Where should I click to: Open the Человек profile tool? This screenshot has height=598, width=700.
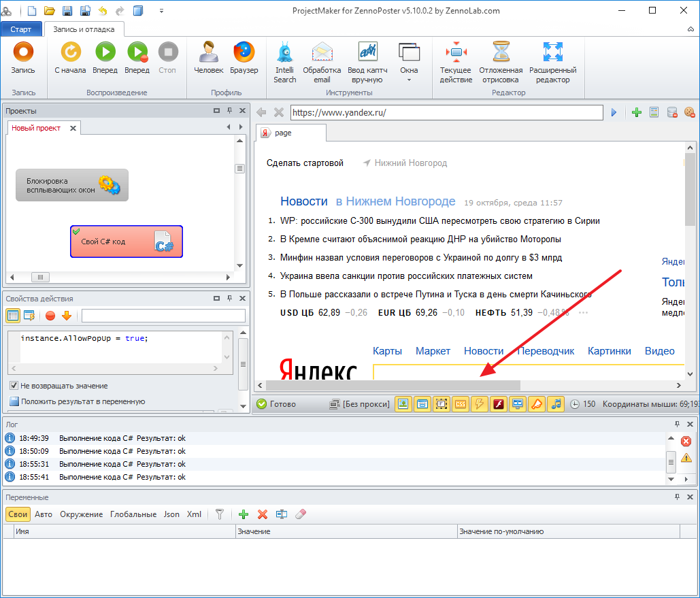tap(208, 57)
